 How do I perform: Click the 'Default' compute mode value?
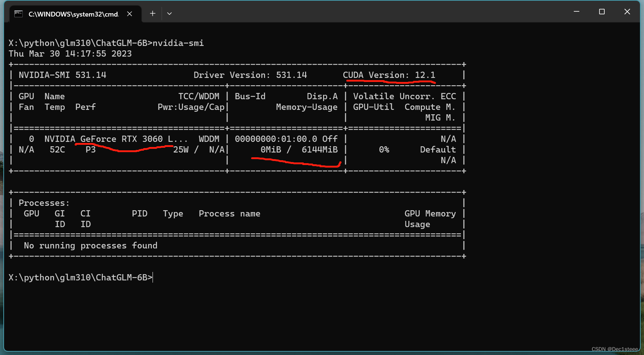[x=438, y=150]
